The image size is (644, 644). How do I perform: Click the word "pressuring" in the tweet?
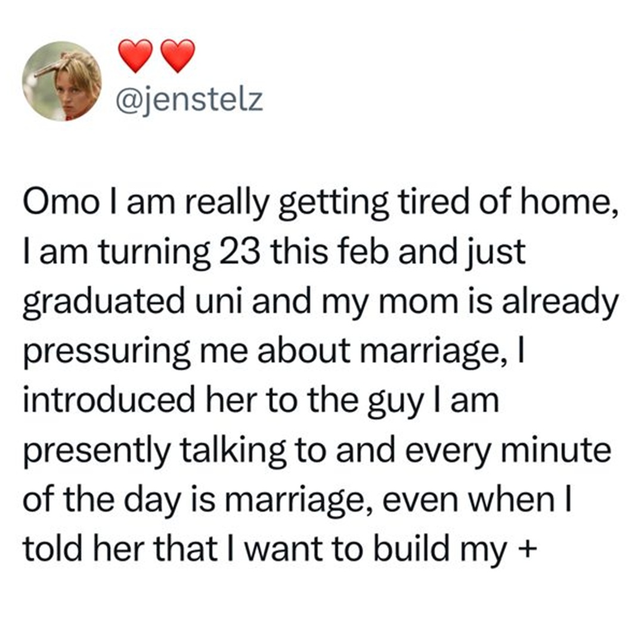pyautogui.click(x=107, y=353)
